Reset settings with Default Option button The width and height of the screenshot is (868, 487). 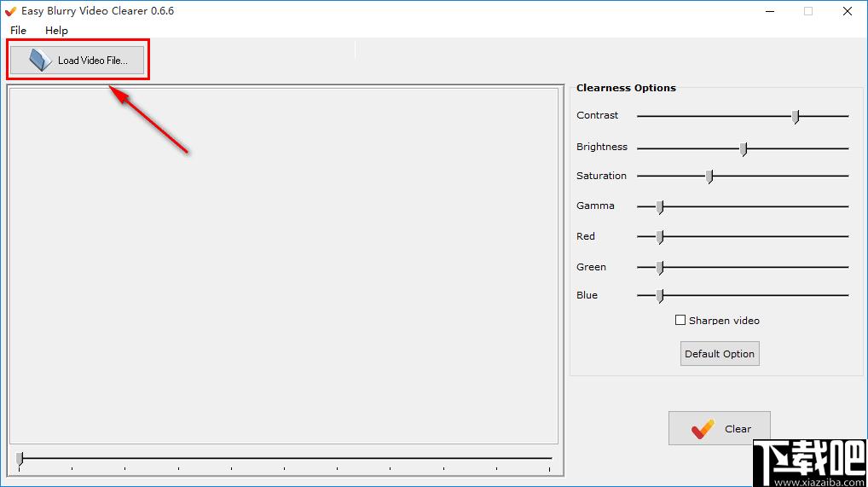coord(720,353)
